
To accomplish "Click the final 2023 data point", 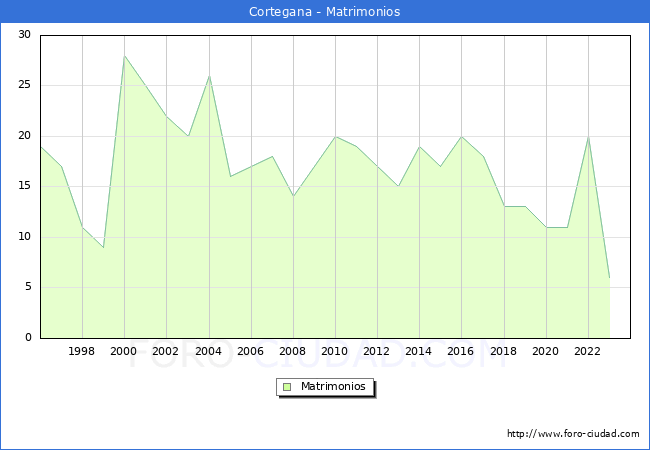I will pos(609,277).
